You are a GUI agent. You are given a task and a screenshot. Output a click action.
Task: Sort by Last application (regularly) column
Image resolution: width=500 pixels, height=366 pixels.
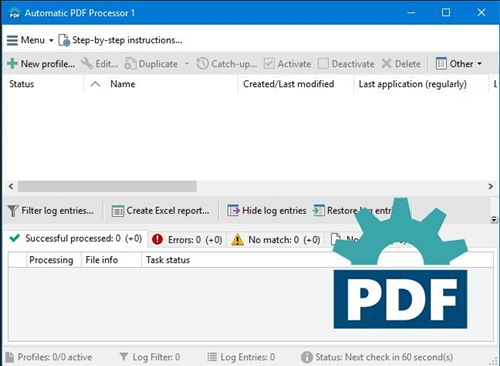(412, 84)
